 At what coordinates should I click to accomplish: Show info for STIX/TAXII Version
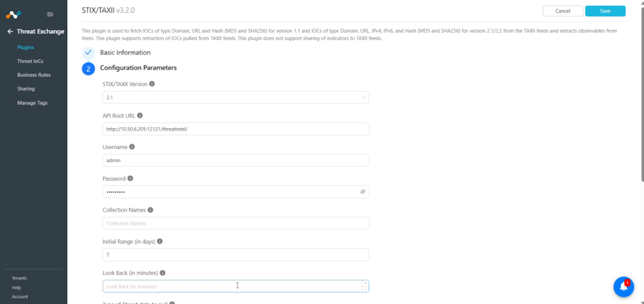coord(152,84)
